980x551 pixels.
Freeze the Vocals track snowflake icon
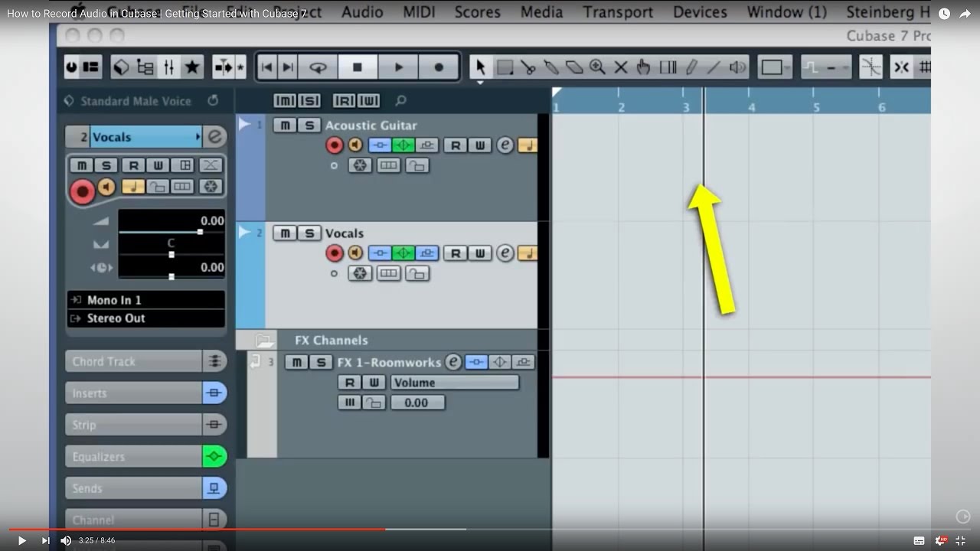[360, 273]
